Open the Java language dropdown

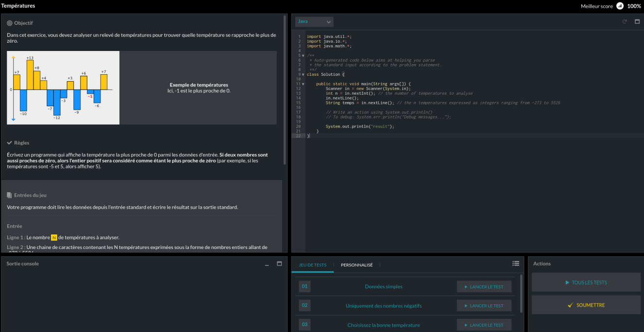coord(314,21)
